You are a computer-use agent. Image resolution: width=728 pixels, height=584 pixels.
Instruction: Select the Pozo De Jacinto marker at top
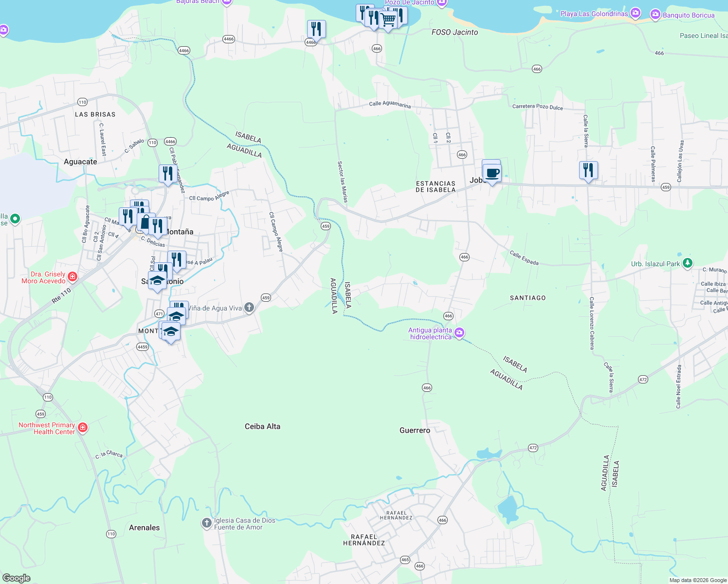(x=441, y=2)
